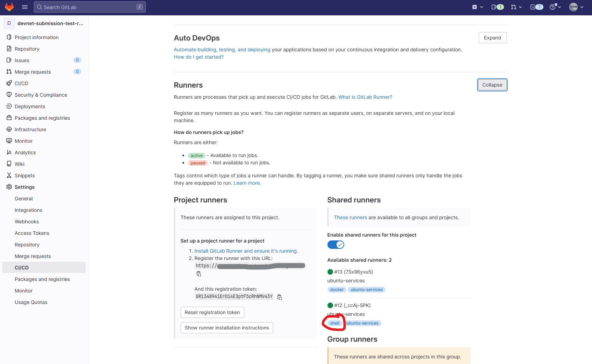Open the to-do list icon
Viewport: 592px width, 364px height.
click(x=536, y=7)
